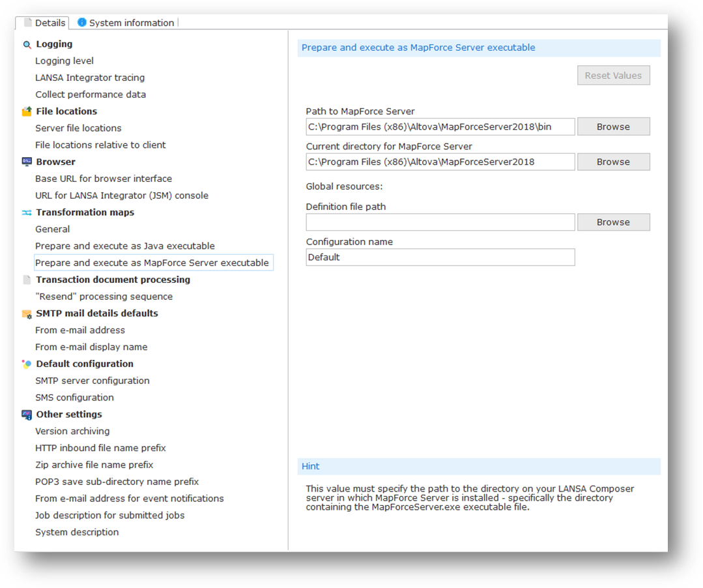The width and height of the screenshot is (703, 588).
Task: Select Server file locations
Action: (x=78, y=128)
